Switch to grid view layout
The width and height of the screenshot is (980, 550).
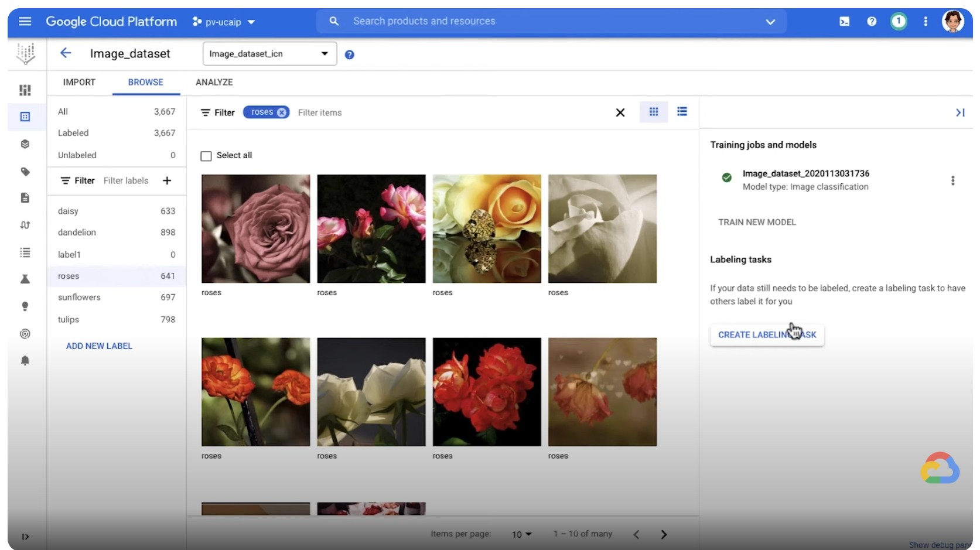[x=654, y=112]
